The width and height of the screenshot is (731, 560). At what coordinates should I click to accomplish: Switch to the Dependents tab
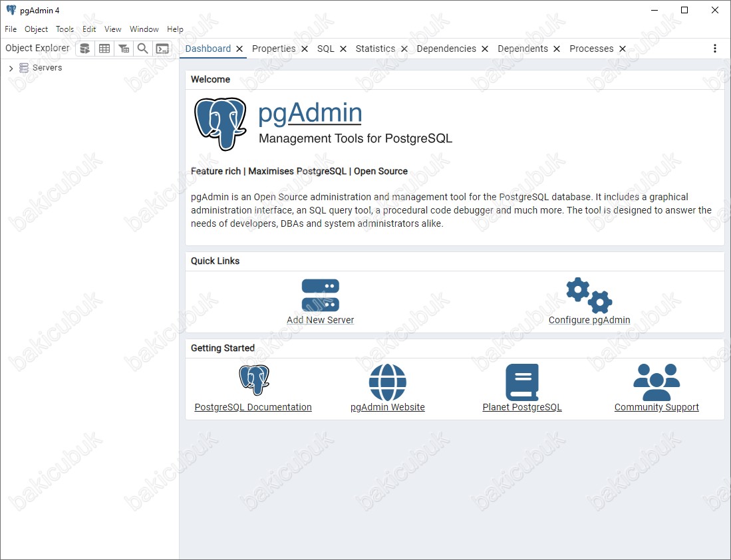523,49
